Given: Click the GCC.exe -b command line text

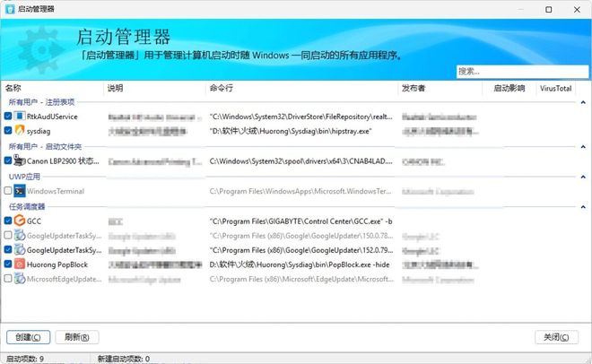Looking at the screenshot, I should pyautogui.click(x=300, y=221).
